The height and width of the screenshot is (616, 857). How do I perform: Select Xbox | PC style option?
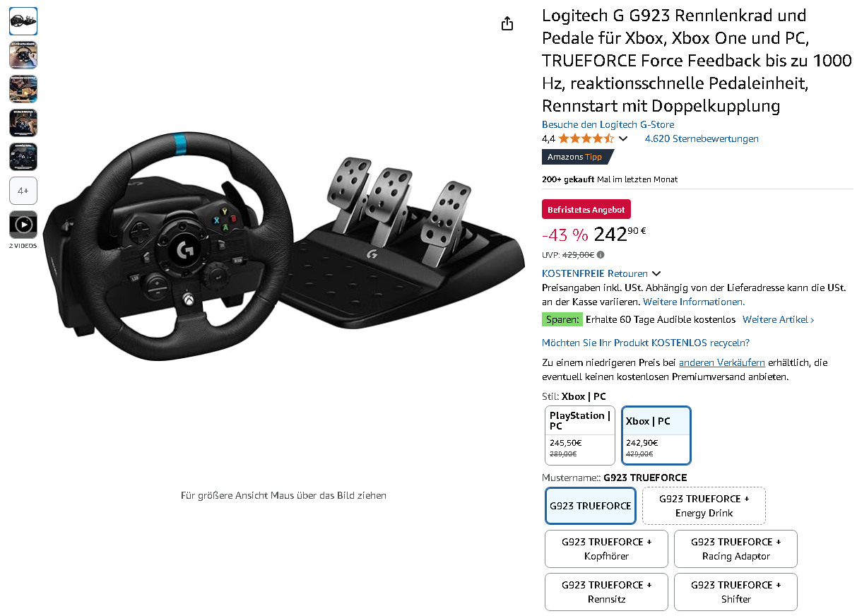[656, 435]
